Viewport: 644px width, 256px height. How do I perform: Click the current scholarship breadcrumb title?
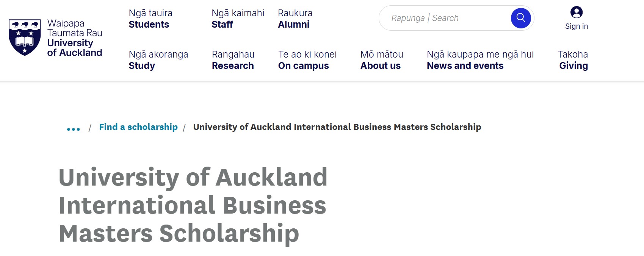click(337, 127)
